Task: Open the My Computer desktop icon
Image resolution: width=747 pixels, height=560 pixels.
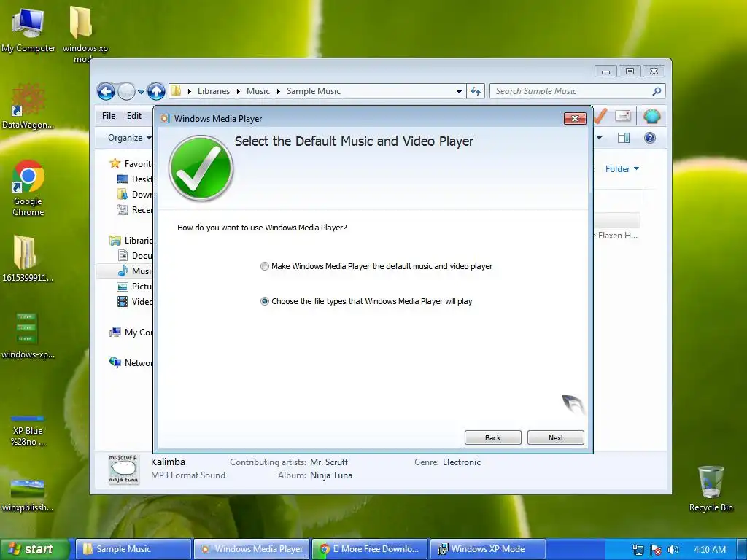Action: pyautogui.click(x=28, y=31)
